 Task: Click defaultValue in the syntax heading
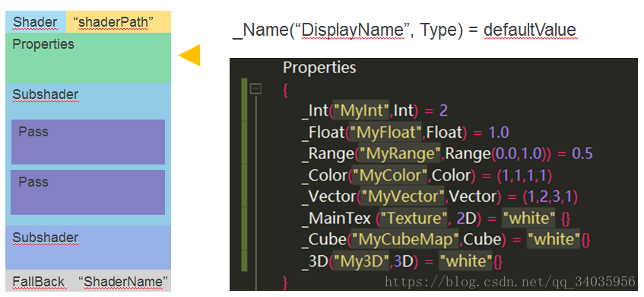coord(531,30)
